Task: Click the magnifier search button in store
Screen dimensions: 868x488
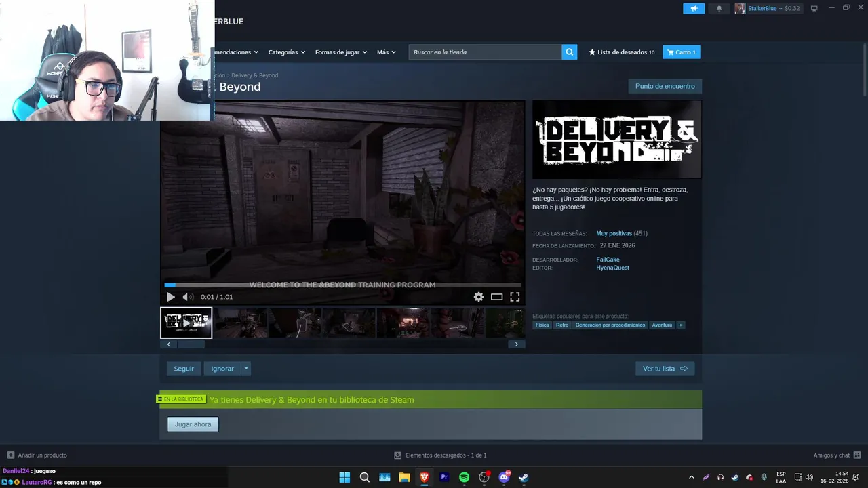Action: click(570, 52)
